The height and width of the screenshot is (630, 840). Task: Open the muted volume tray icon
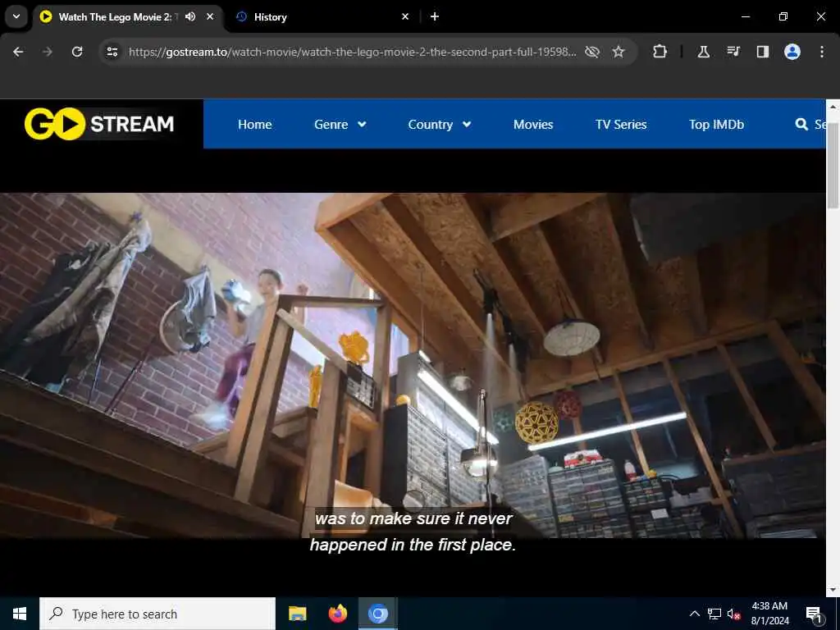[x=734, y=614]
